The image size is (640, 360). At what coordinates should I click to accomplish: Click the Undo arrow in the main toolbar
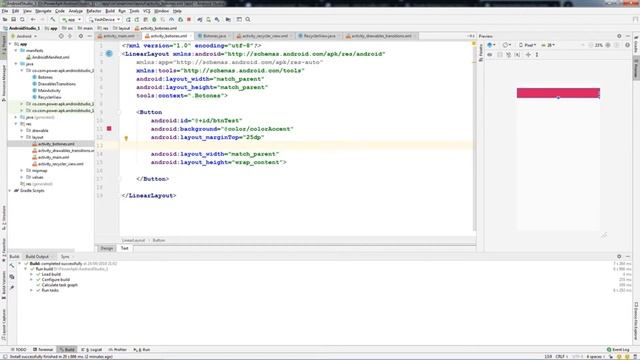(33, 20)
